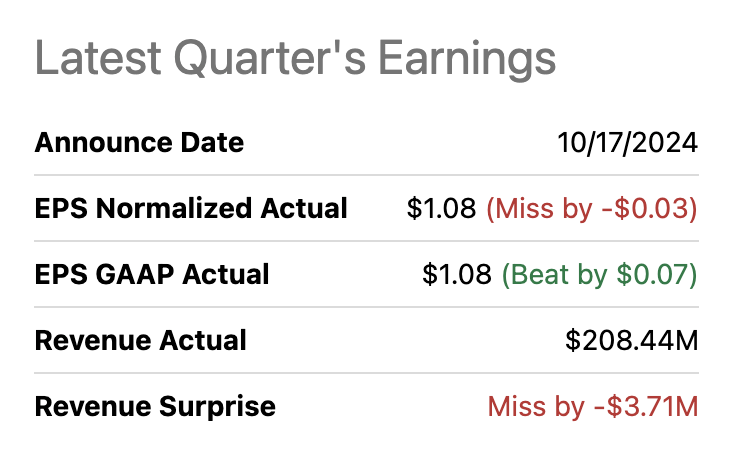This screenshot has height=454, width=730.
Task: Click the $208.44M revenue value
Action: click(631, 340)
